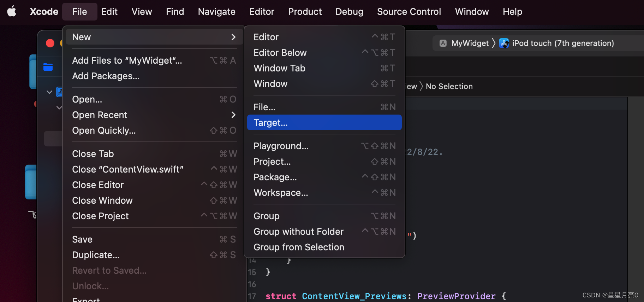Choose Close Editor
The height and width of the screenshot is (302, 644).
pos(154,185)
